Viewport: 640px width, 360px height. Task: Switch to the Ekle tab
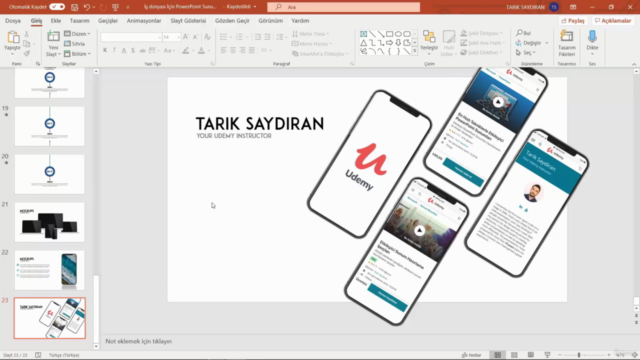coord(56,20)
